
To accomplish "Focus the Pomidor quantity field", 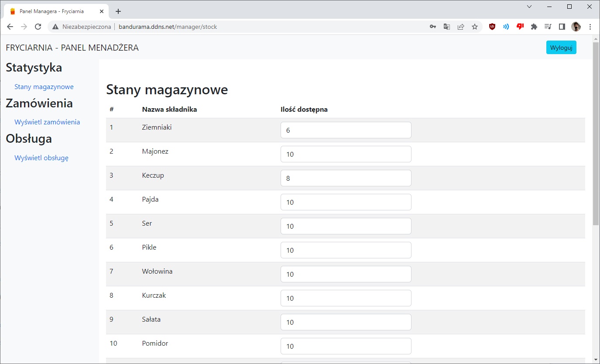I will tap(346, 346).
